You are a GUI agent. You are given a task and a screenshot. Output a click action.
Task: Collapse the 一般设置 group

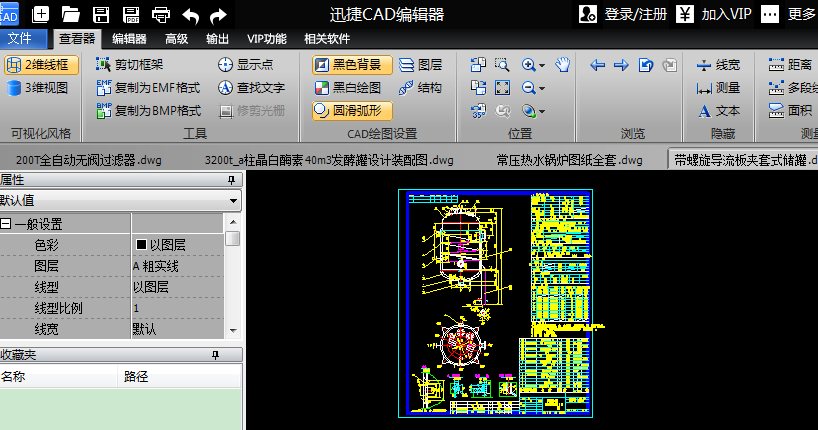(6, 224)
